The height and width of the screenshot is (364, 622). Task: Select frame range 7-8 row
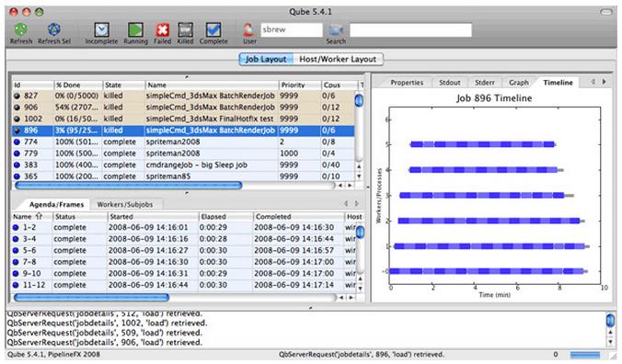point(183,262)
